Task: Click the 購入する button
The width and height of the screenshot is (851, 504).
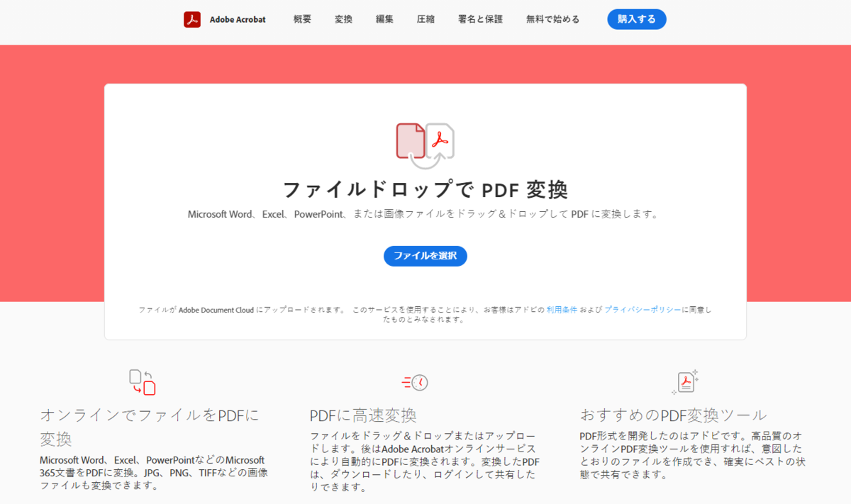Action: pyautogui.click(x=637, y=19)
